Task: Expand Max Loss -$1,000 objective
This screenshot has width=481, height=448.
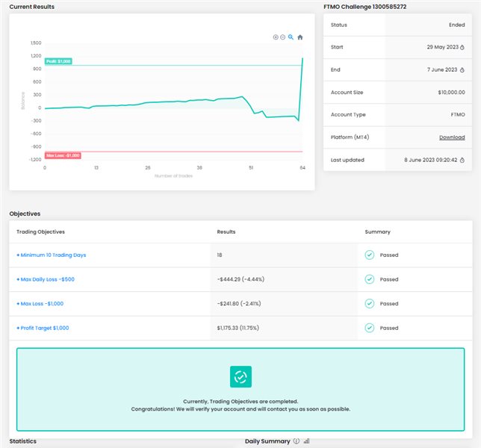Action: (x=40, y=304)
